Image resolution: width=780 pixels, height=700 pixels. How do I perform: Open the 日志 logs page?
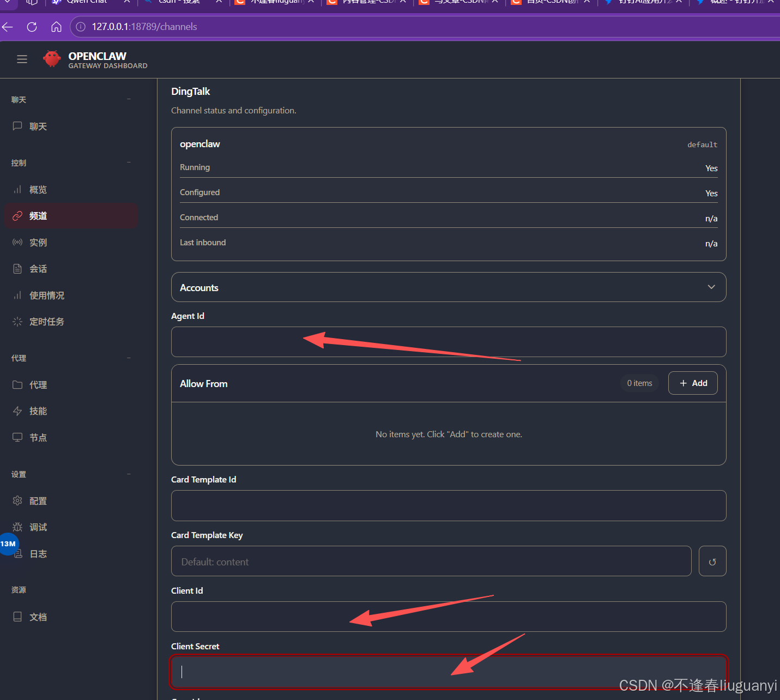pos(71,554)
